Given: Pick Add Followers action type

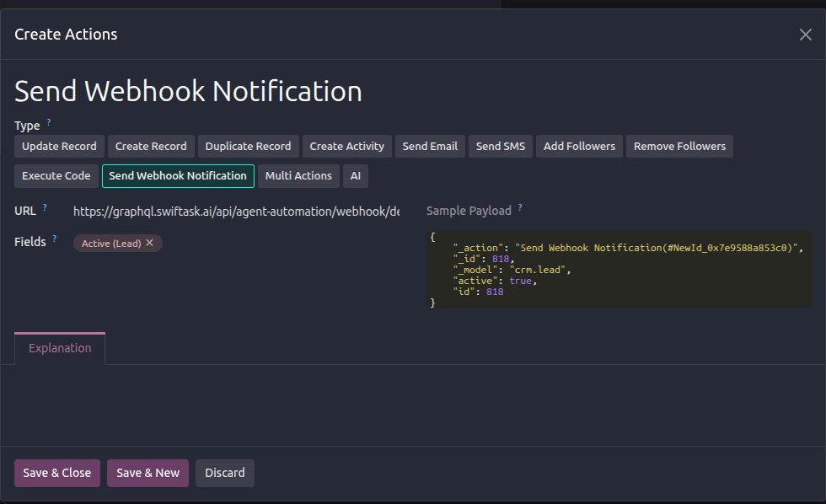Looking at the screenshot, I should point(579,147).
